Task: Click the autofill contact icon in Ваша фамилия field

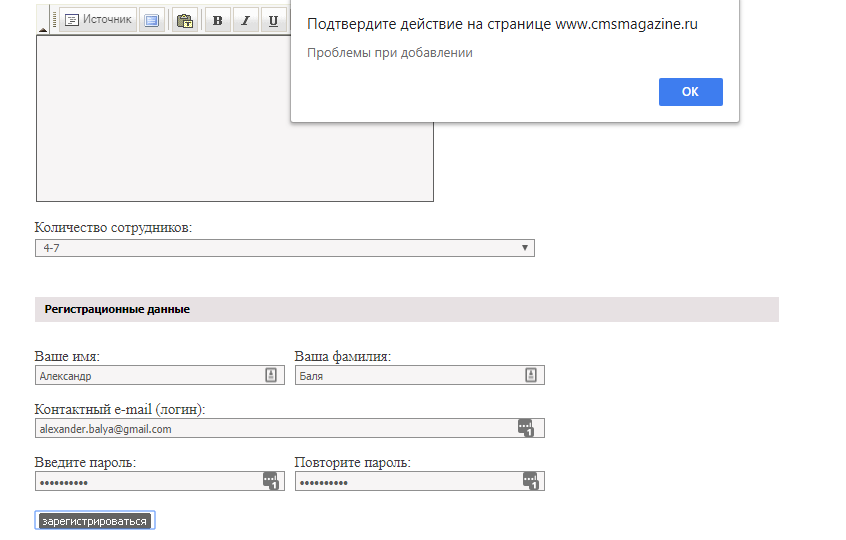Action: pyautogui.click(x=531, y=376)
